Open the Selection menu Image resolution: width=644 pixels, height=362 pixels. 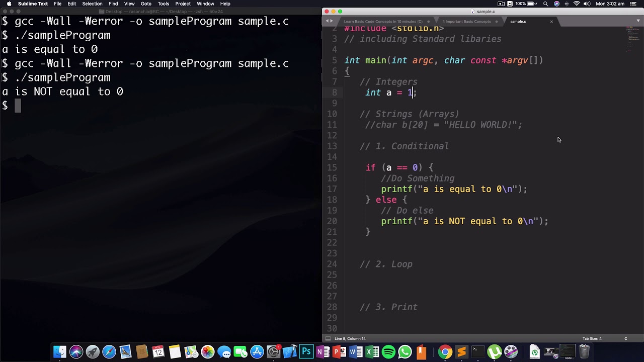pyautogui.click(x=92, y=4)
